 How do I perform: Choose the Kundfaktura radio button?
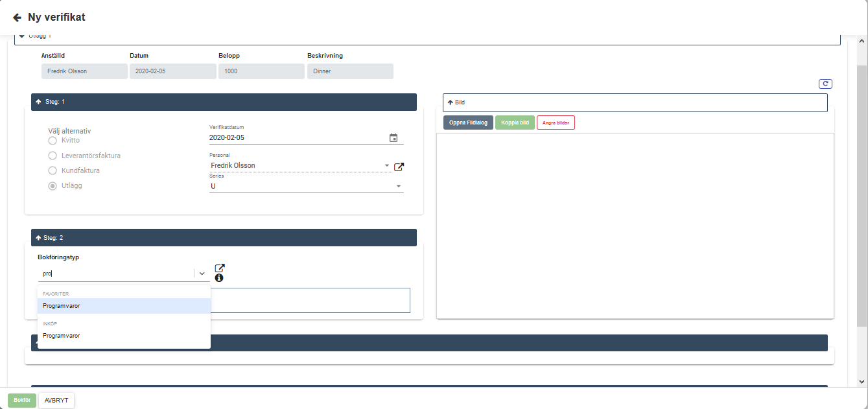pyautogui.click(x=53, y=170)
